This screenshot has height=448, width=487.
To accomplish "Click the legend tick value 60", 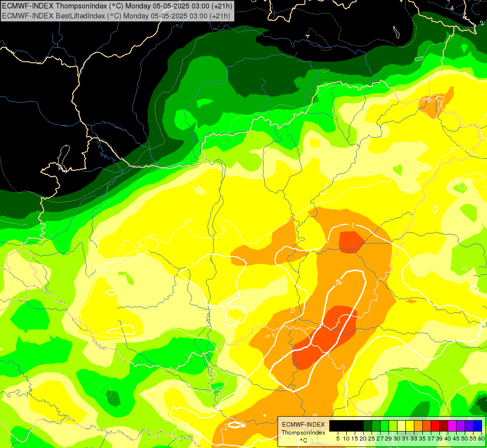I will tap(482, 439).
